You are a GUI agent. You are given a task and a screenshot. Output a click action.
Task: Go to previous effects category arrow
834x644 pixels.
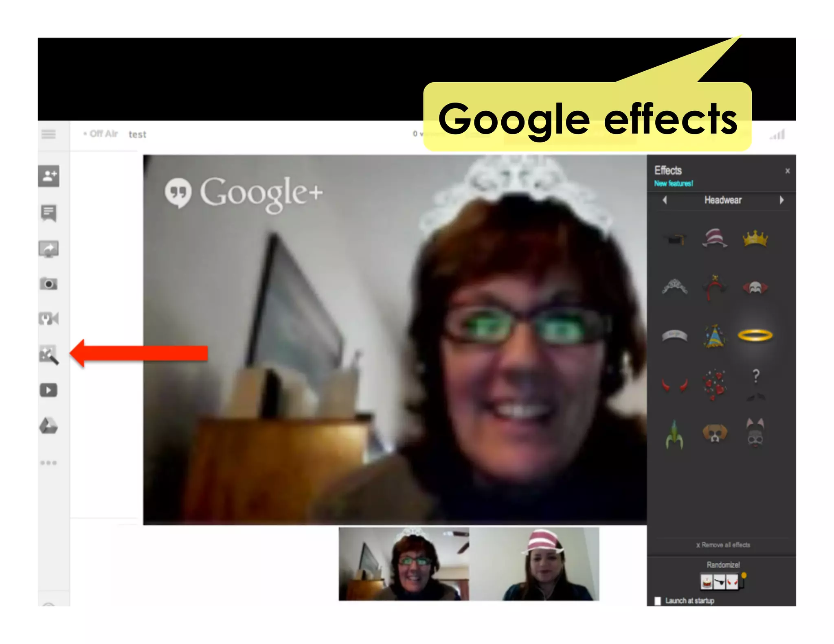tap(665, 200)
